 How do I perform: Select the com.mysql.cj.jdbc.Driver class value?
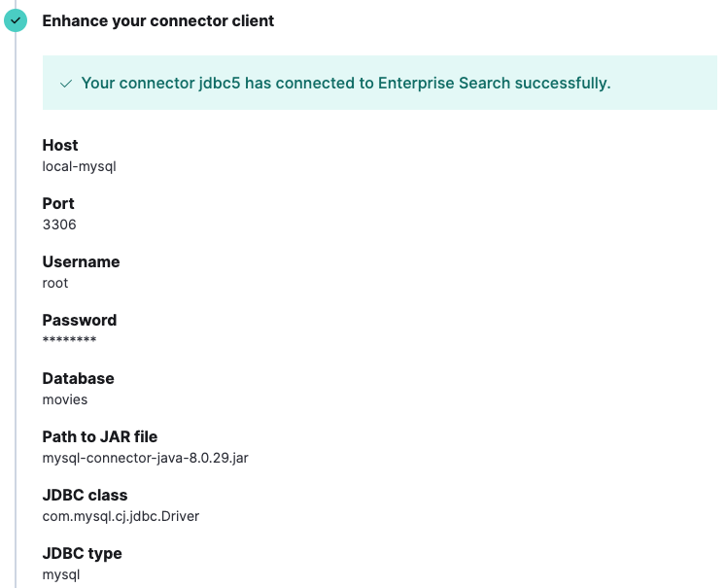[x=121, y=516]
